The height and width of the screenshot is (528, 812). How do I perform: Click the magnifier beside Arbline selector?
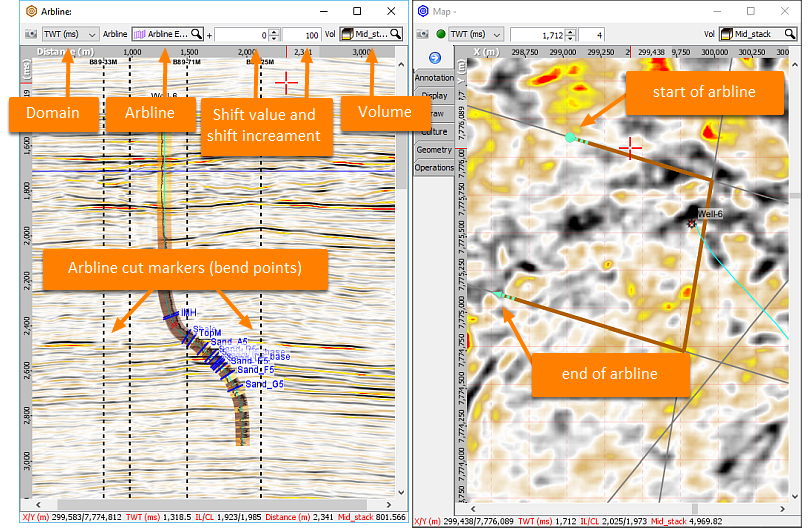[x=196, y=34]
